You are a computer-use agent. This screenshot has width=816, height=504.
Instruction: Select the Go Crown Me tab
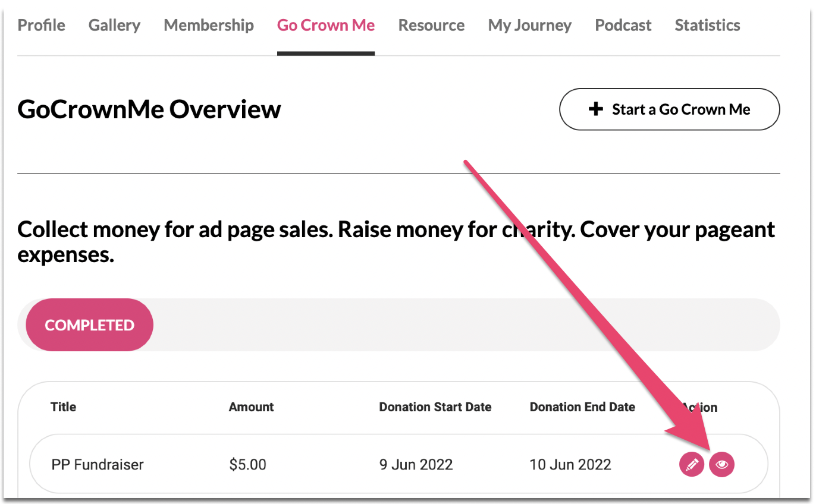[326, 26]
